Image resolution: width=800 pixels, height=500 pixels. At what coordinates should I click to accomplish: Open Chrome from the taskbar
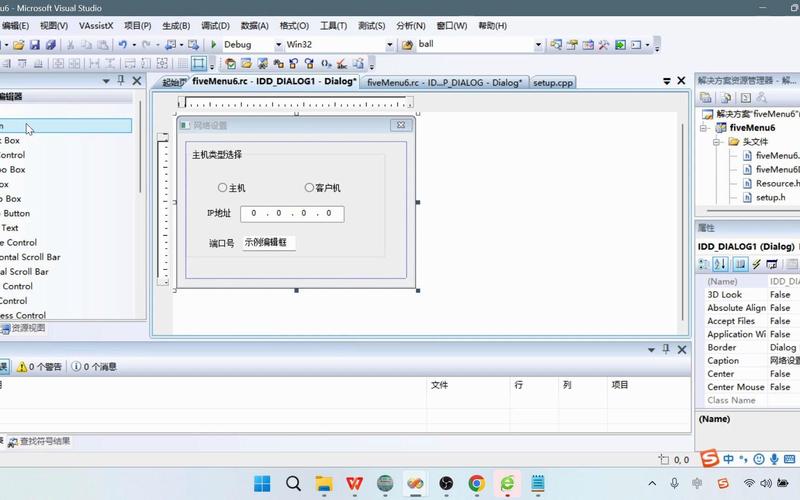(x=477, y=483)
